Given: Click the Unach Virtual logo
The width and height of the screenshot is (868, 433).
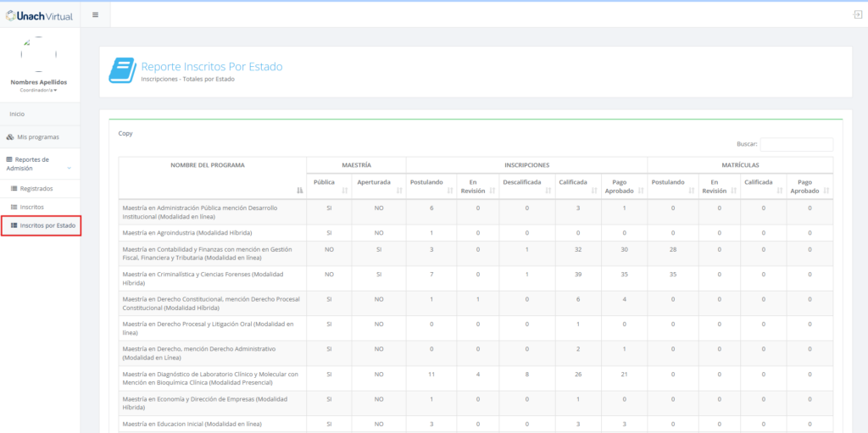Looking at the screenshot, I should (39, 15).
